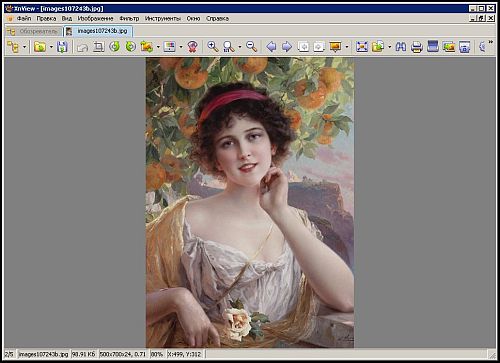Click the Zoom 1:1 magnifier icon

coord(229,47)
